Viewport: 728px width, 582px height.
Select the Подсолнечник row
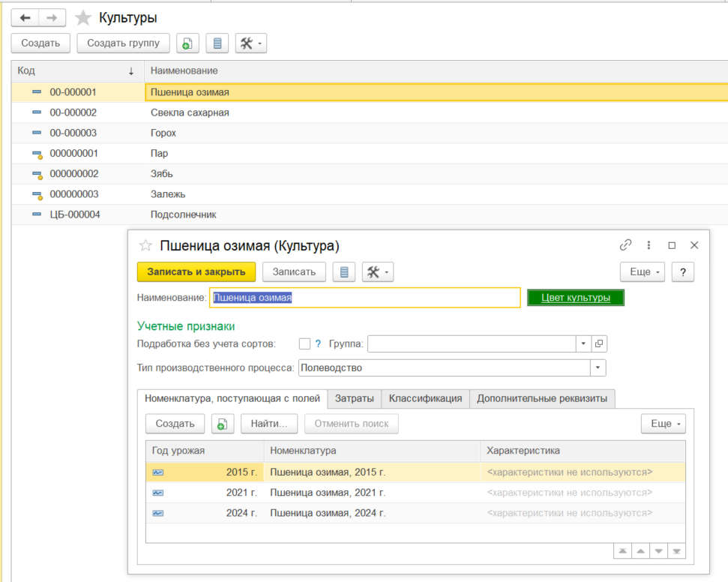(370, 214)
